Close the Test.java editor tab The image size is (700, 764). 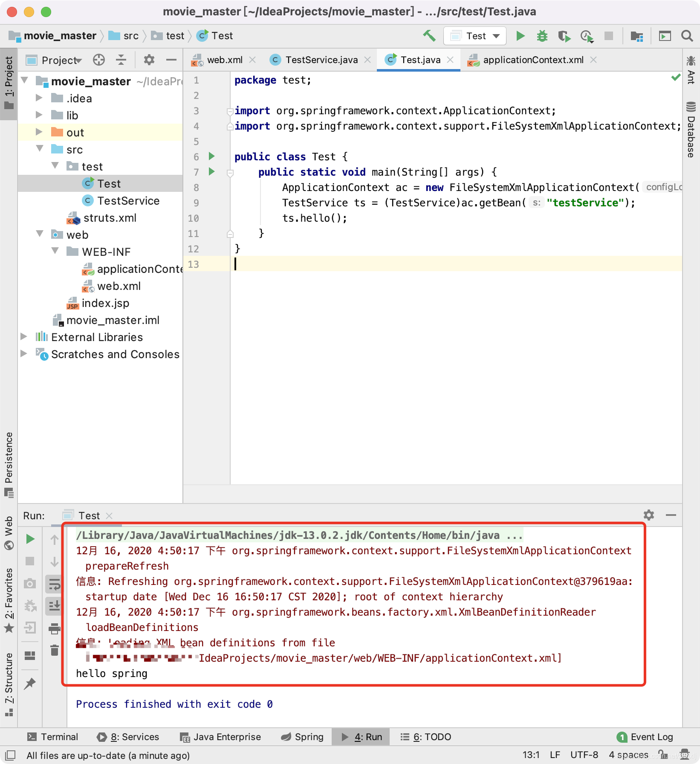tap(450, 60)
